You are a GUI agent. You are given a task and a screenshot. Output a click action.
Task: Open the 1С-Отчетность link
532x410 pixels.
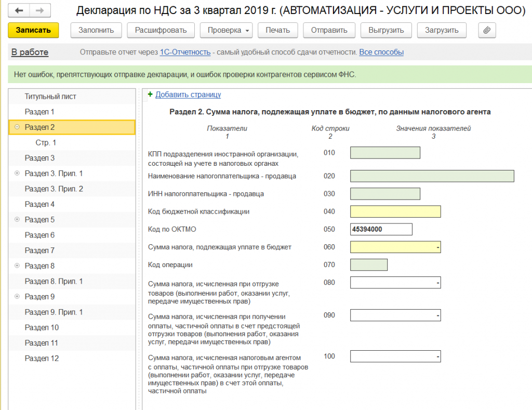[x=185, y=52]
